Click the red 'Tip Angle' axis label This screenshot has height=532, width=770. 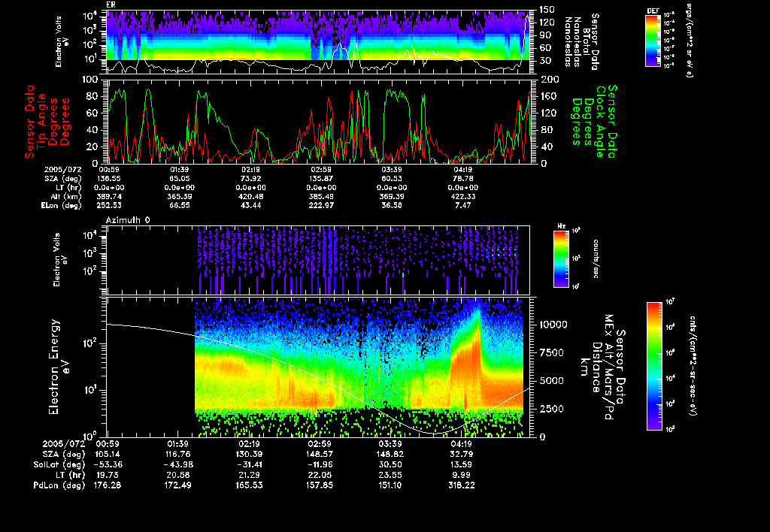[42, 122]
